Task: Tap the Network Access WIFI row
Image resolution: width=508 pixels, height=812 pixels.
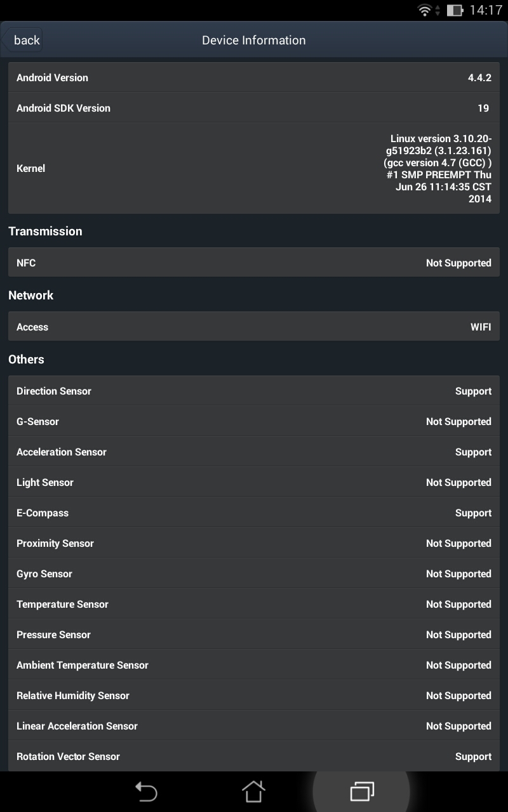Action: [x=254, y=327]
